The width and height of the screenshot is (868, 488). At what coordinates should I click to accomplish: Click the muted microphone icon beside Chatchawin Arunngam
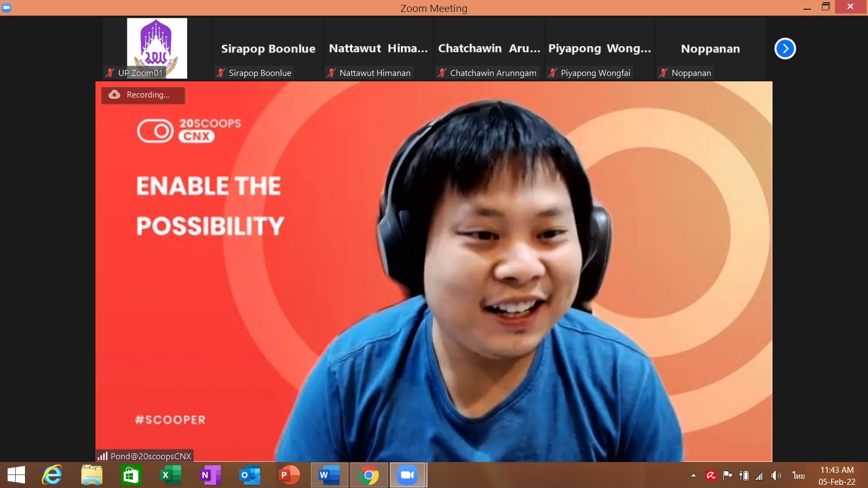coord(442,73)
